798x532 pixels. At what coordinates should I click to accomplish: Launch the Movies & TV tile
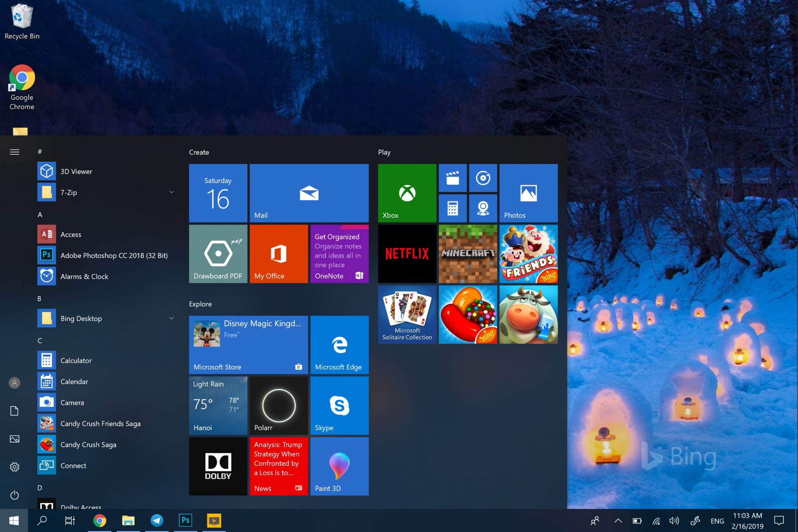coord(452,178)
